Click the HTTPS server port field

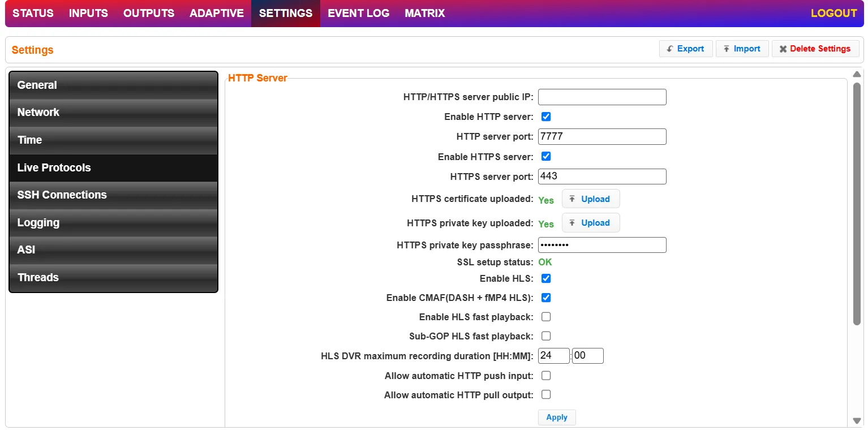tap(602, 177)
